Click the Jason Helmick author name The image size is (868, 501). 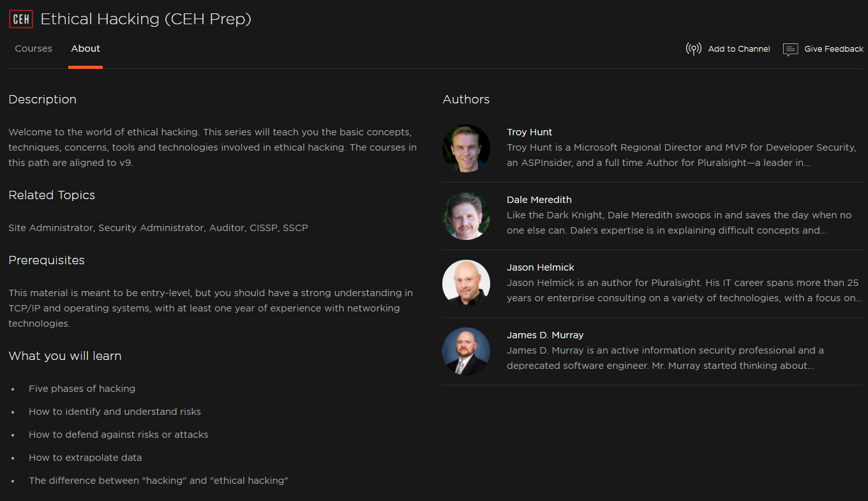[541, 267]
